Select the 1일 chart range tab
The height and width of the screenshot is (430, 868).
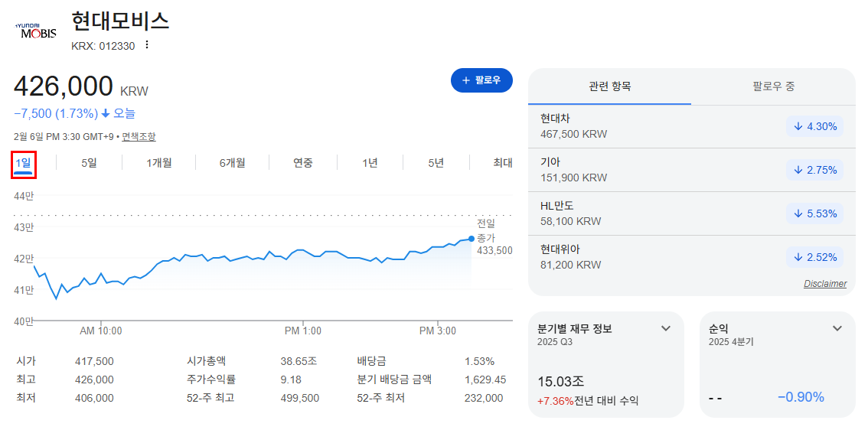pyautogui.click(x=24, y=165)
